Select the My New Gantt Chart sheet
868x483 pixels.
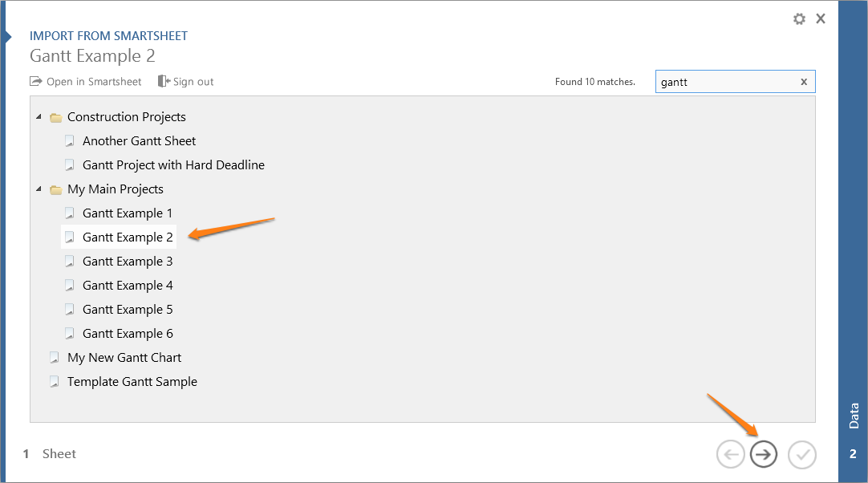point(124,358)
